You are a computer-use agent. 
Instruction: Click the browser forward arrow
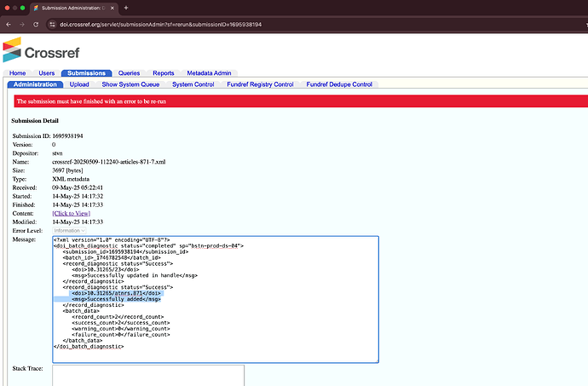(22, 25)
